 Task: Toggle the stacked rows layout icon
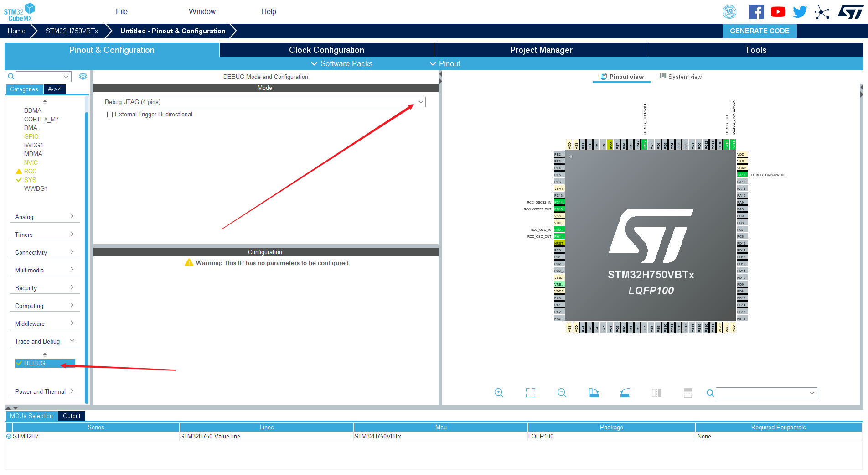point(688,393)
